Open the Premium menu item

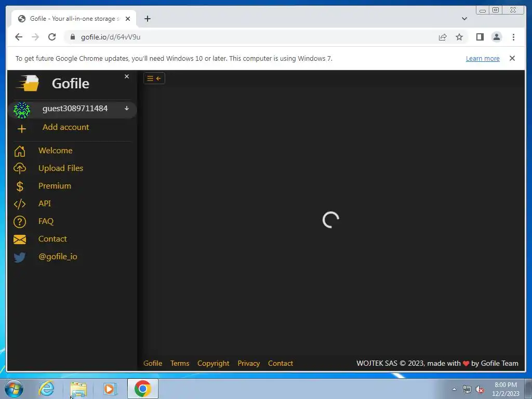pyautogui.click(x=55, y=185)
